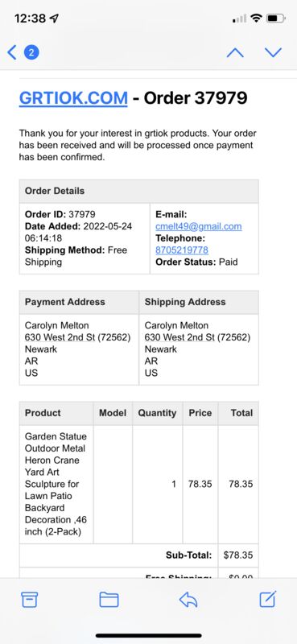
Task: Compose a new message with pencil icon
Action: [268, 599]
